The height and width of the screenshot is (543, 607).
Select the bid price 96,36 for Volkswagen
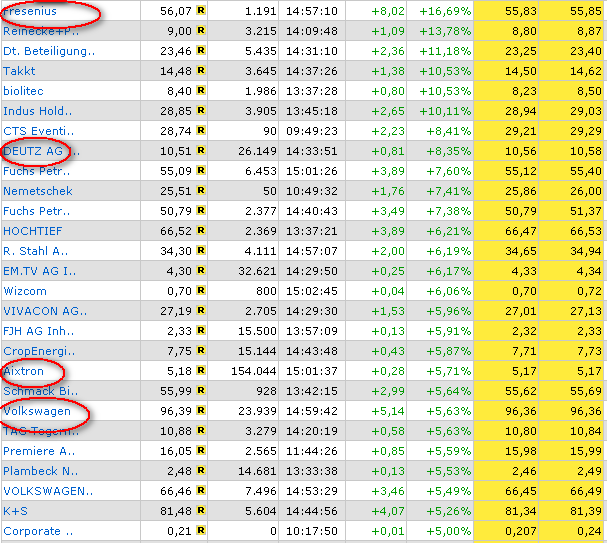pyautogui.click(x=521, y=411)
